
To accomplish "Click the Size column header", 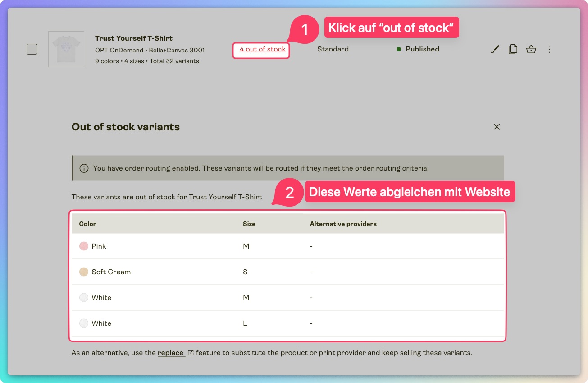I will coord(249,224).
